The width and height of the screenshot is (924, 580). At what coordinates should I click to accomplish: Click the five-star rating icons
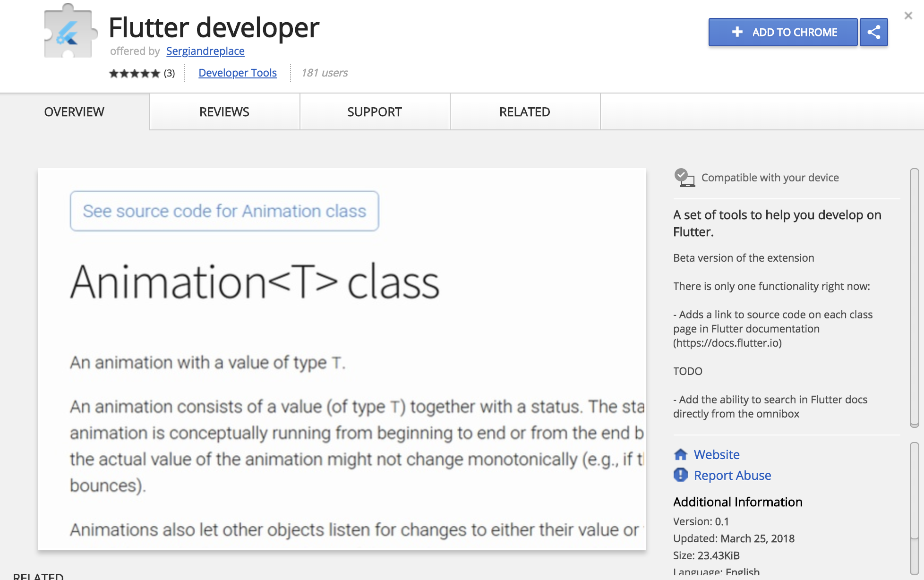[x=135, y=73]
